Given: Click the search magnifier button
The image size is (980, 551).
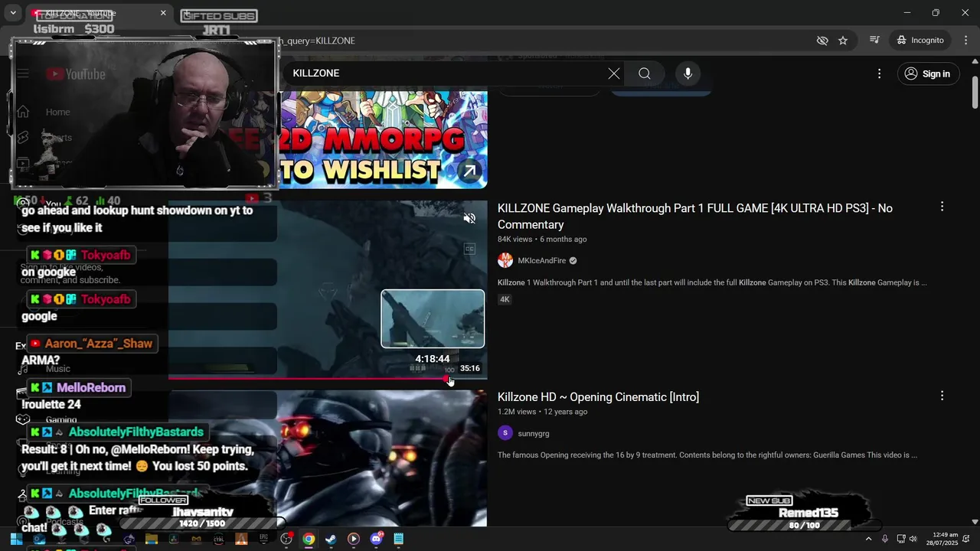Looking at the screenshot, I should [645, 73].
